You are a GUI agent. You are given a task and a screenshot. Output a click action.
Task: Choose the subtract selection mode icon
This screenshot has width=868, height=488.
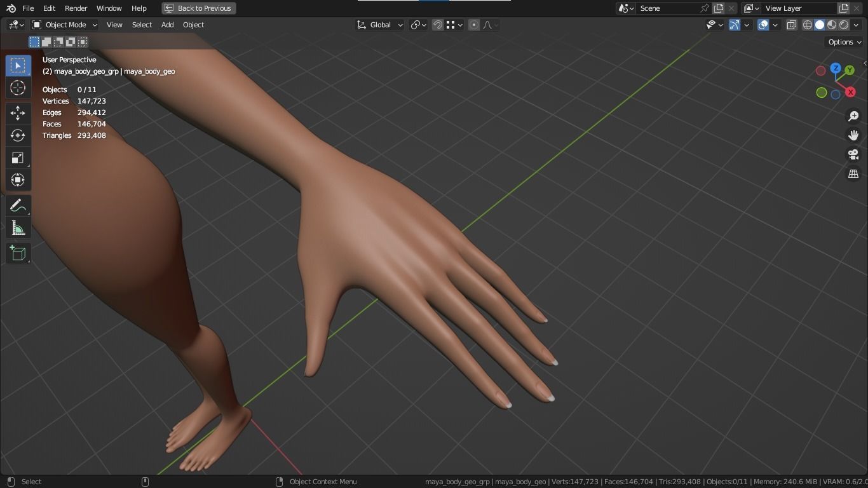pyautogui.click(x=58, y=42)
